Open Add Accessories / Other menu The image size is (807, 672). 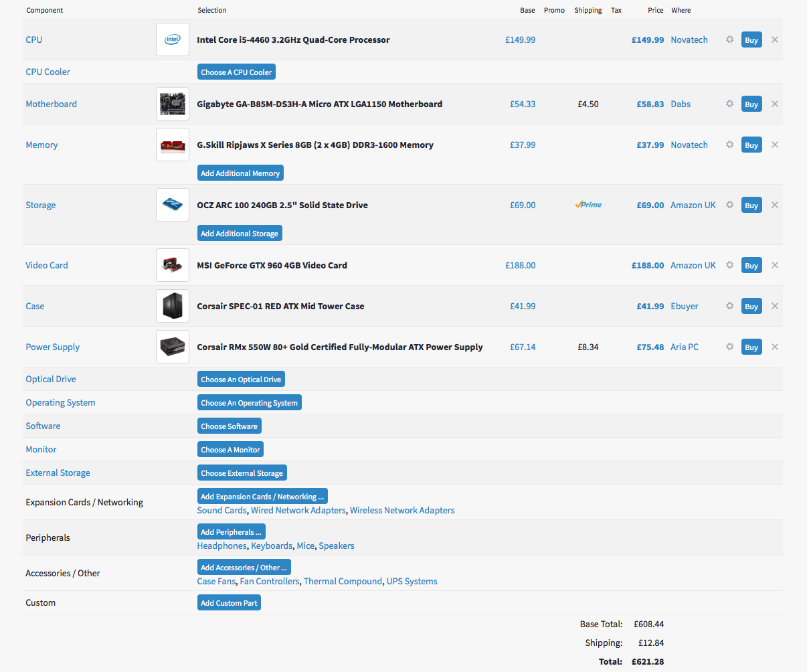(244, 568)
